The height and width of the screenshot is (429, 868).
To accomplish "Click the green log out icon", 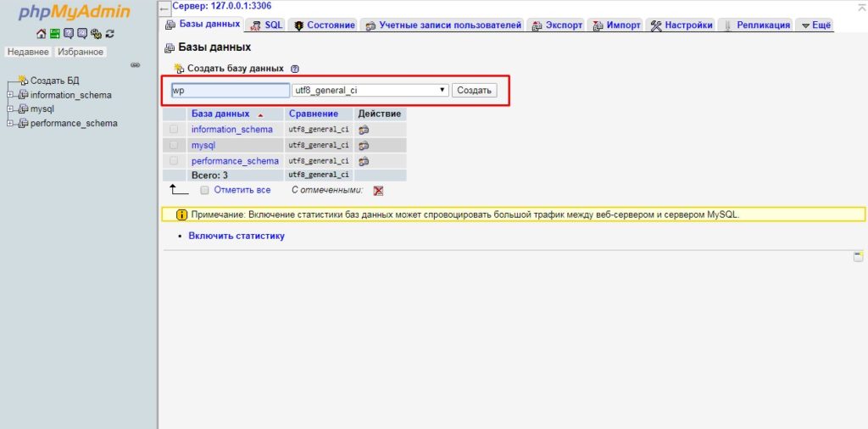I will pyautogui.click(x=55, y=34).
